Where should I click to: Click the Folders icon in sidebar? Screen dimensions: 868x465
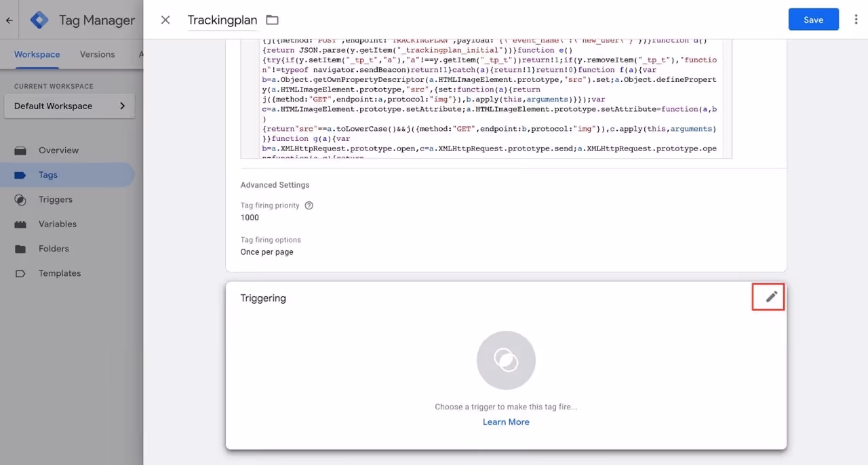click(20, 249)
